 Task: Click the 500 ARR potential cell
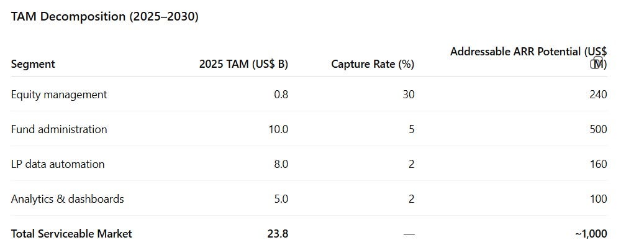[598, 129]
